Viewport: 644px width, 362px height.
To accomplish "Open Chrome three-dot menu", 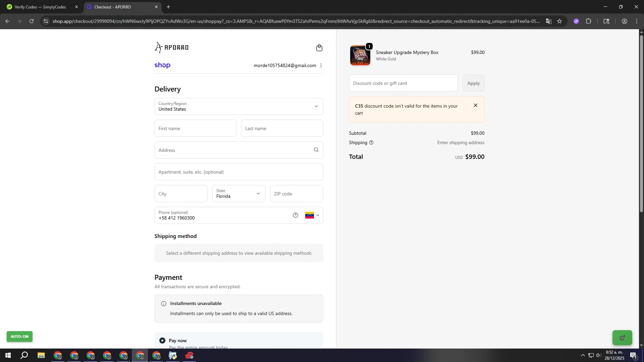I will point(637,21).
